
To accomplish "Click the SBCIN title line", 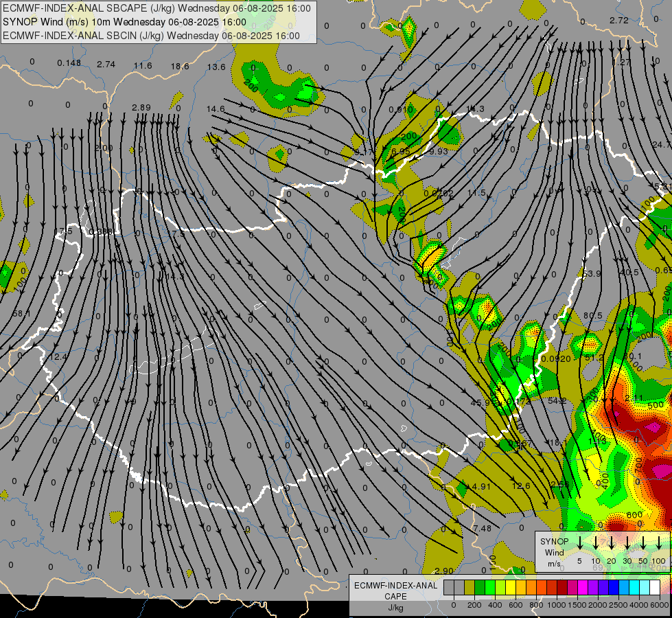I will pos(151,36).
